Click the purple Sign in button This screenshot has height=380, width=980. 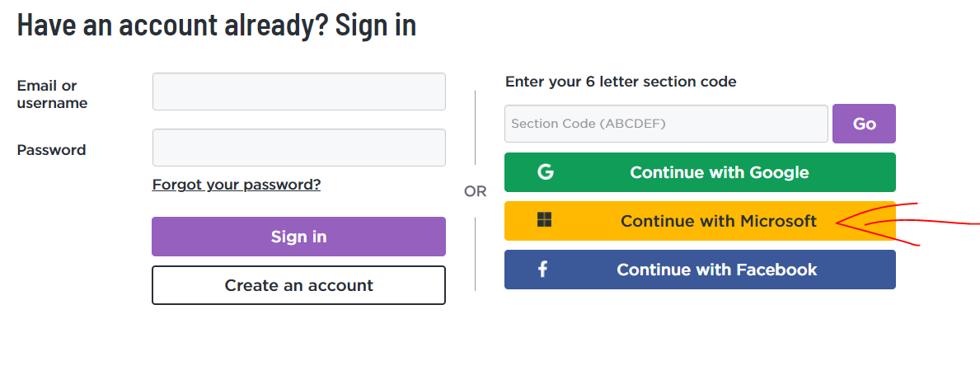point(298,237)
